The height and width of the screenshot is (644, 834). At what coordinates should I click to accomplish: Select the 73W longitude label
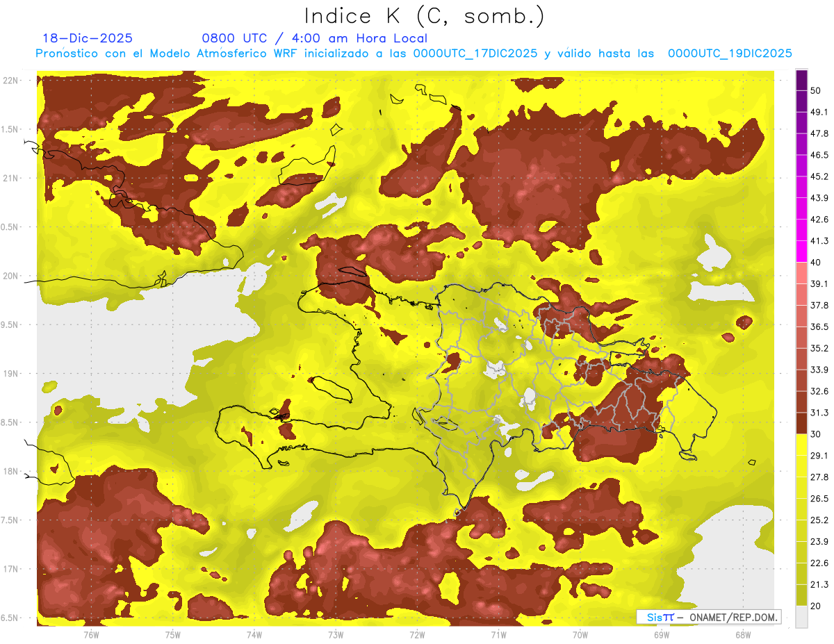(336, 634)
